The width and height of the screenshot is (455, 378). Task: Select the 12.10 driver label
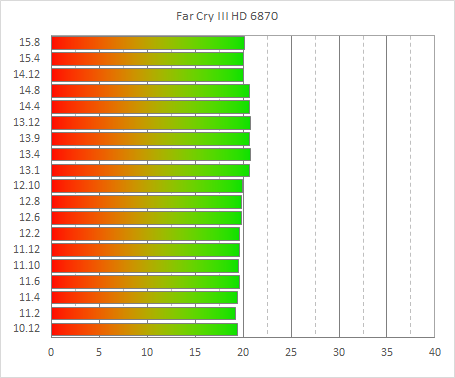click(27, 185)
